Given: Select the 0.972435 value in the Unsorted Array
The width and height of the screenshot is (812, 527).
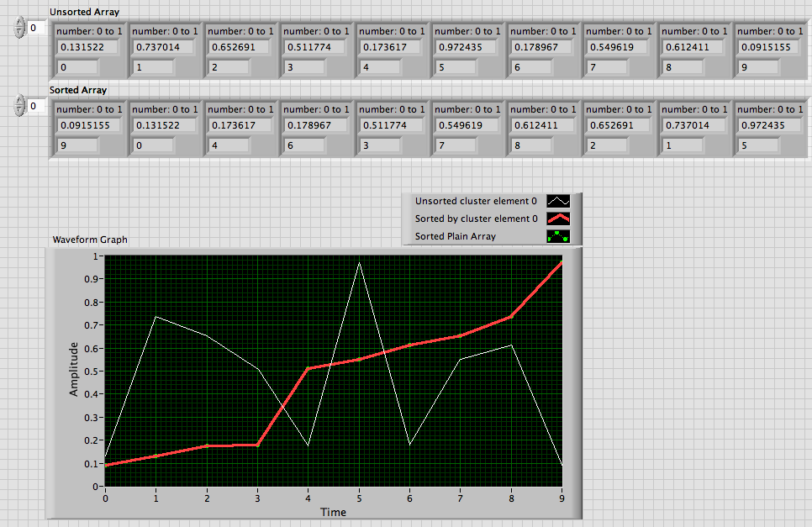Looking at the screenshot, I should click(x=466, y=47).
